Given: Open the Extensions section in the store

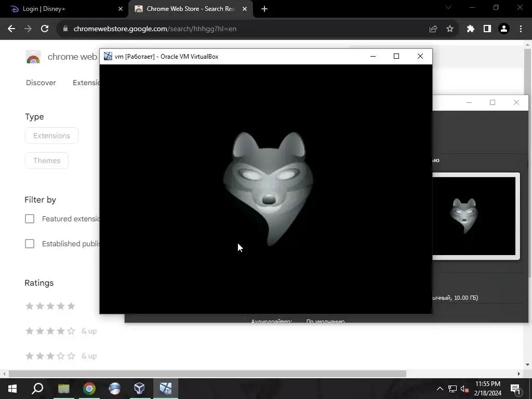Looking at the screenshot, I should 86,83.
